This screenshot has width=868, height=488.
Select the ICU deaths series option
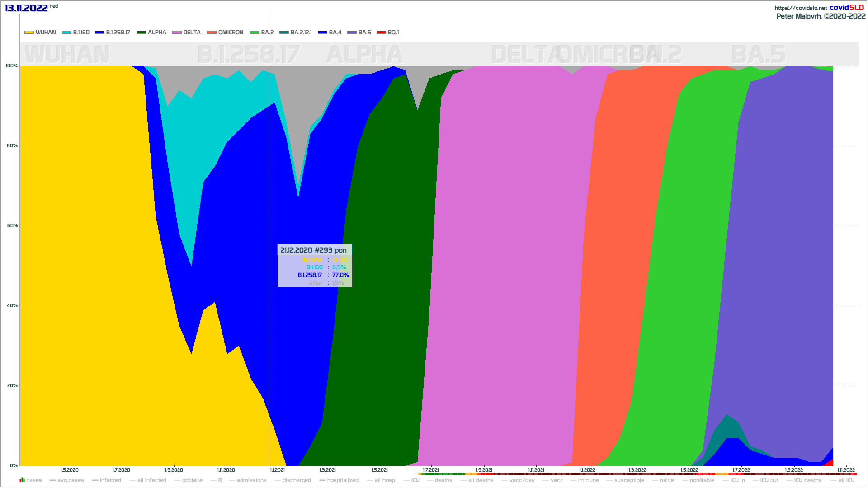tap(807, 480)
